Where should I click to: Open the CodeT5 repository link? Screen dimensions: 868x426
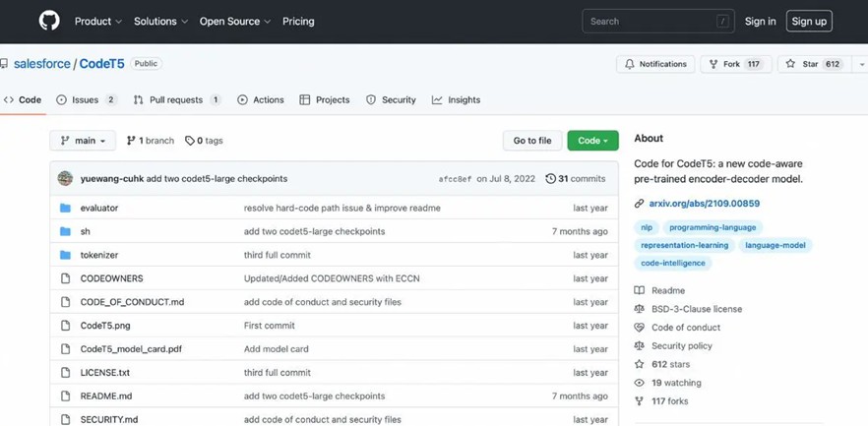pyautogui.click(x=102, y=64)
